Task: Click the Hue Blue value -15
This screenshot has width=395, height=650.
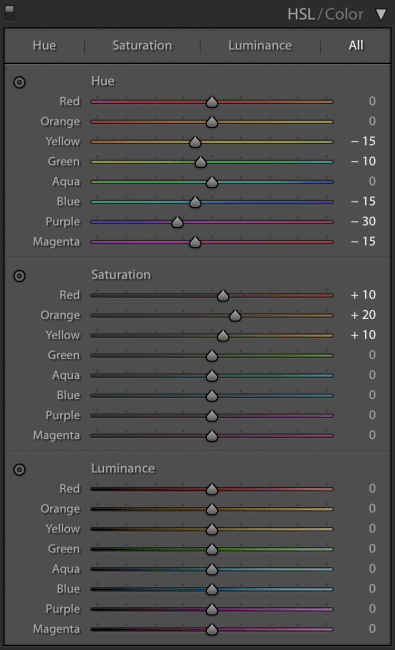Action: pos(363,201)
